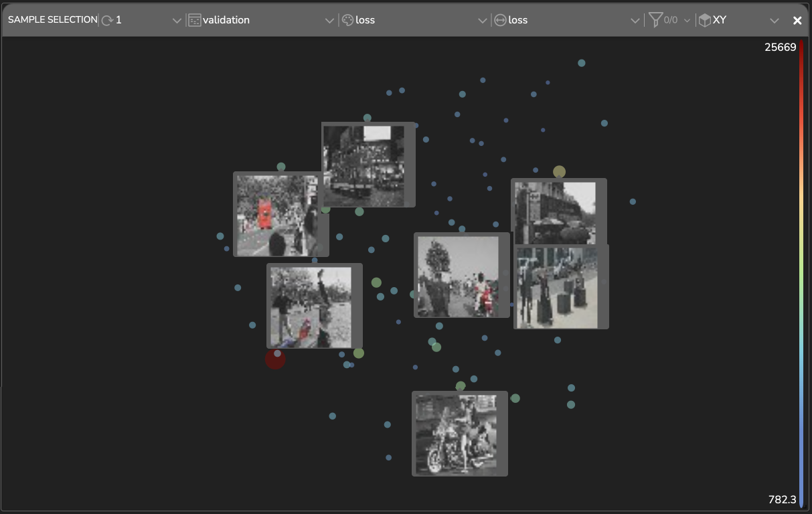Select the red scooter rider thumbnail

click(461, 275)
